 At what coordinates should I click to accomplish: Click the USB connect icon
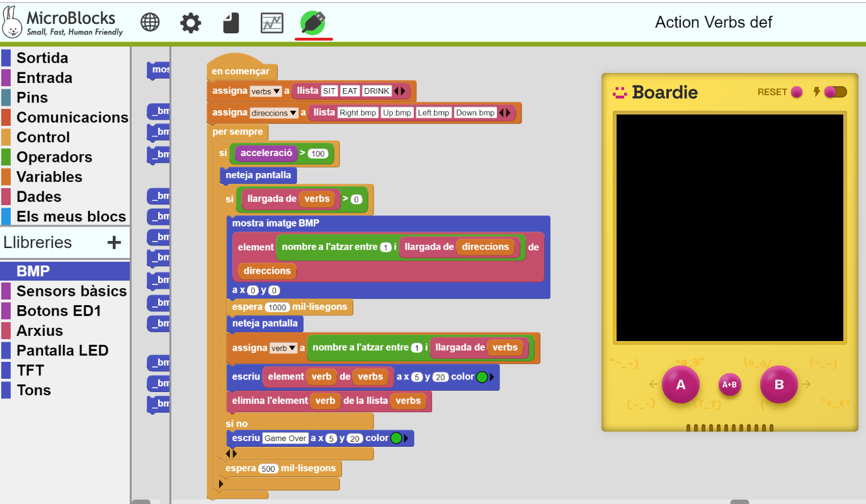tap(313, 23)
